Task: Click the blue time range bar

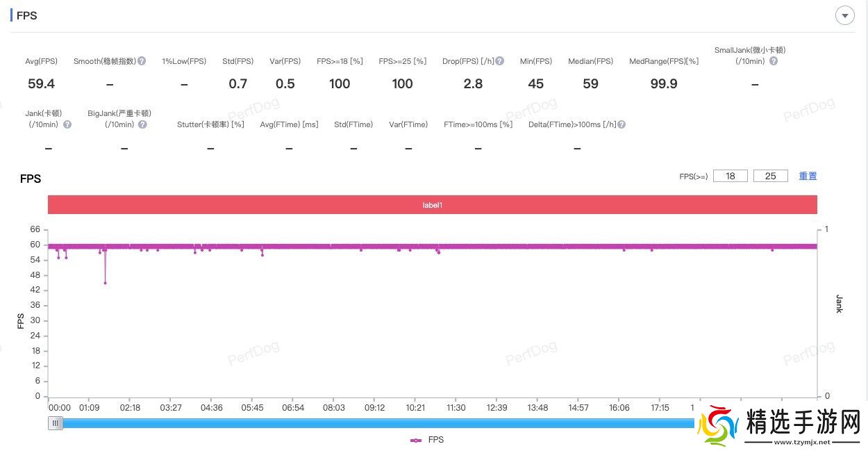Action: coord(375,423)
